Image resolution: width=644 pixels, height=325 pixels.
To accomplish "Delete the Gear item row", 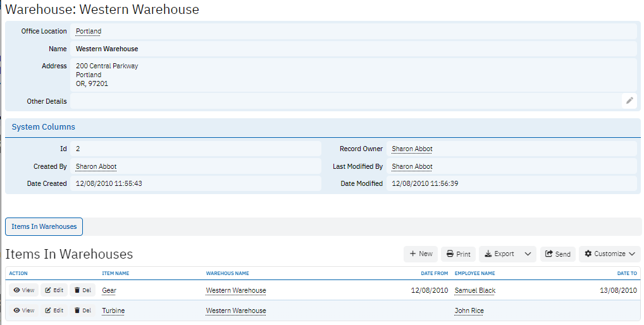I will point(82,290).
